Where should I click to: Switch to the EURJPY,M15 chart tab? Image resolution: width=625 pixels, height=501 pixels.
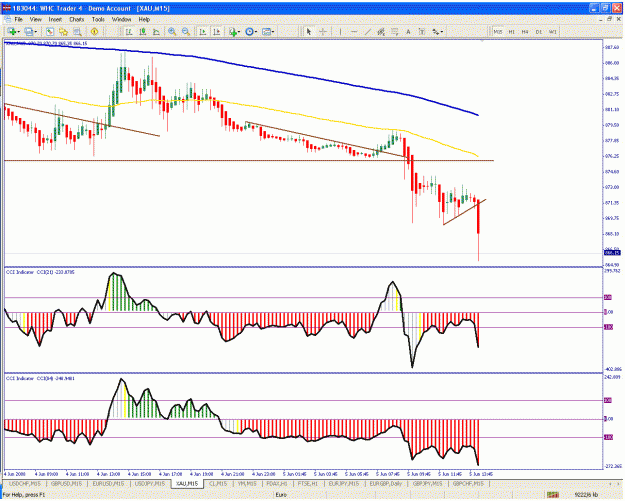click(x=343, y=483)
